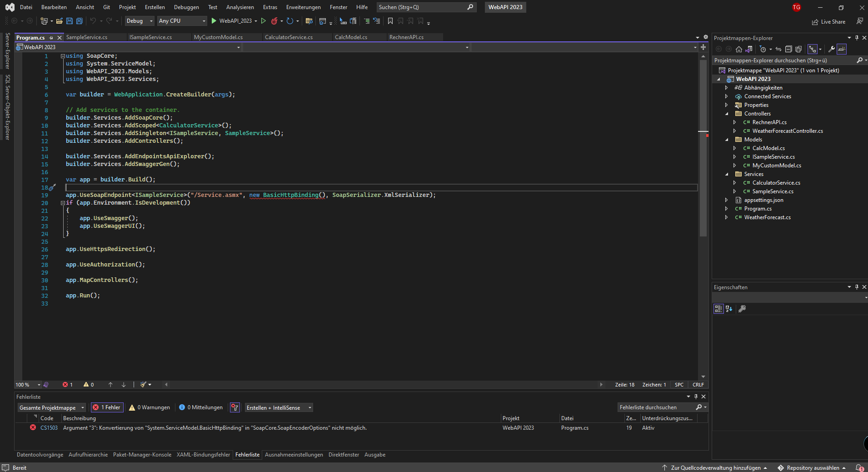The height and width of the screenshot is (472, 868).
Task: Click the toggle bookmark icon in toolbar
Action: coord(390,21)
